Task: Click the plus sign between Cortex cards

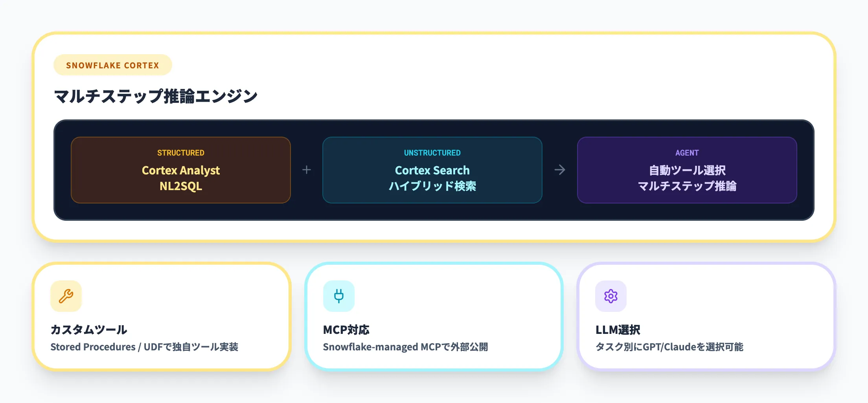Action: click(x=307, y=170)
